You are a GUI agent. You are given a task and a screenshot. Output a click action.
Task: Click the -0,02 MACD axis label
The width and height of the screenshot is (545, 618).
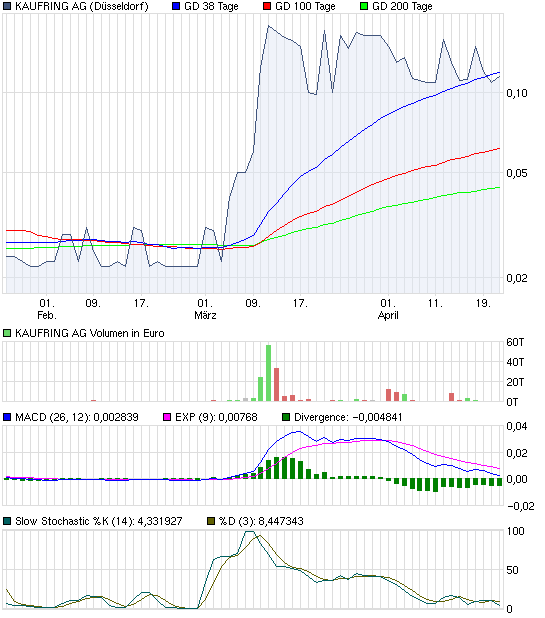click(x=521, y=506)
